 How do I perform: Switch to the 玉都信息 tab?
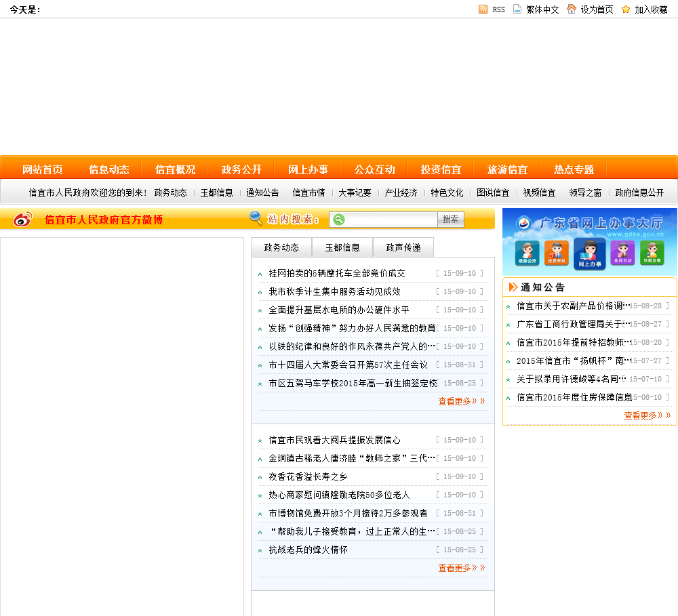[x=342, y=247]
